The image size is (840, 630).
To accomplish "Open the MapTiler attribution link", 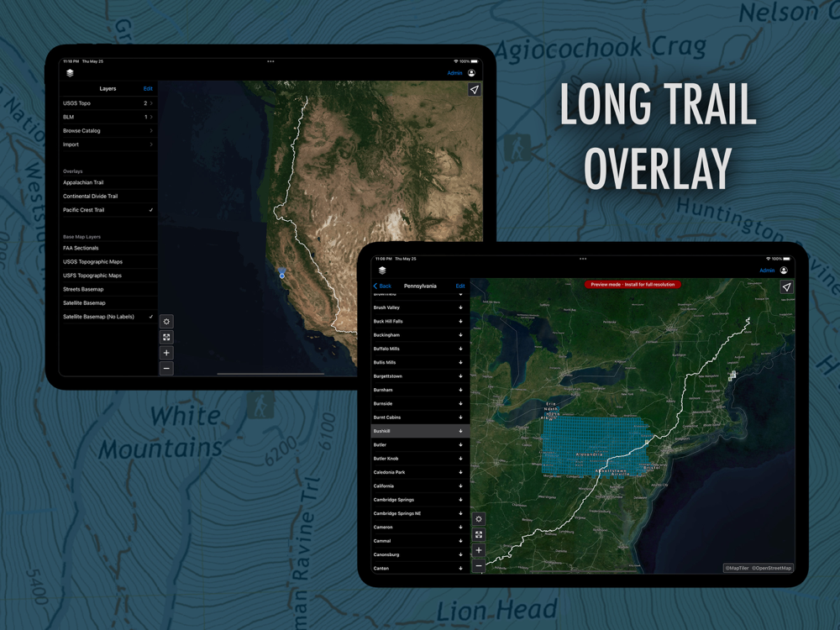I will [x=738, y=568].
